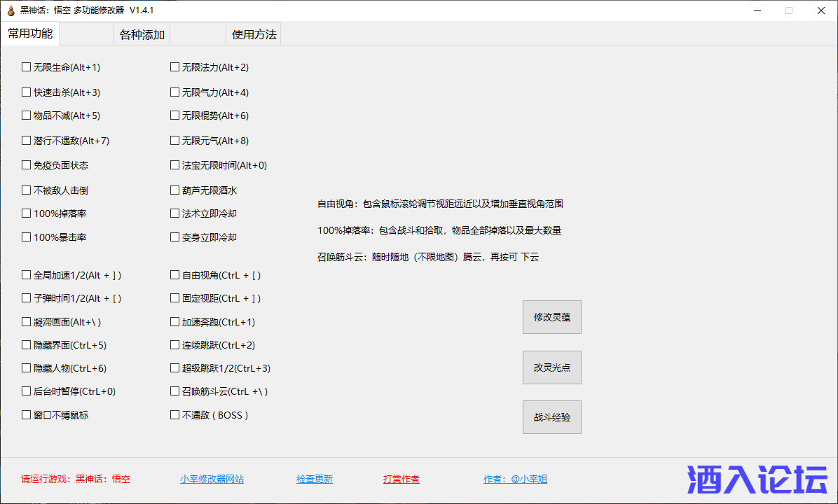Click 作者: @小幸姐 link
Image resolution: width=838 pixels, height=504 pixels.
[515, 479]
